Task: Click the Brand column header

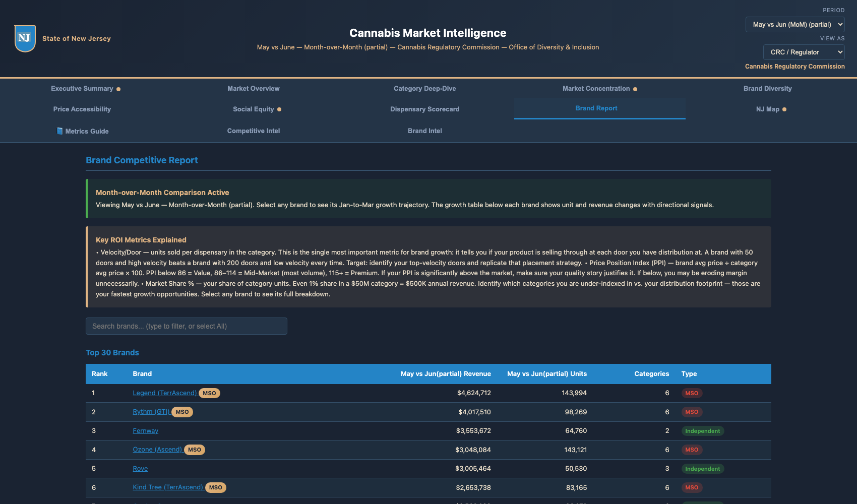Action: point(142,374)
